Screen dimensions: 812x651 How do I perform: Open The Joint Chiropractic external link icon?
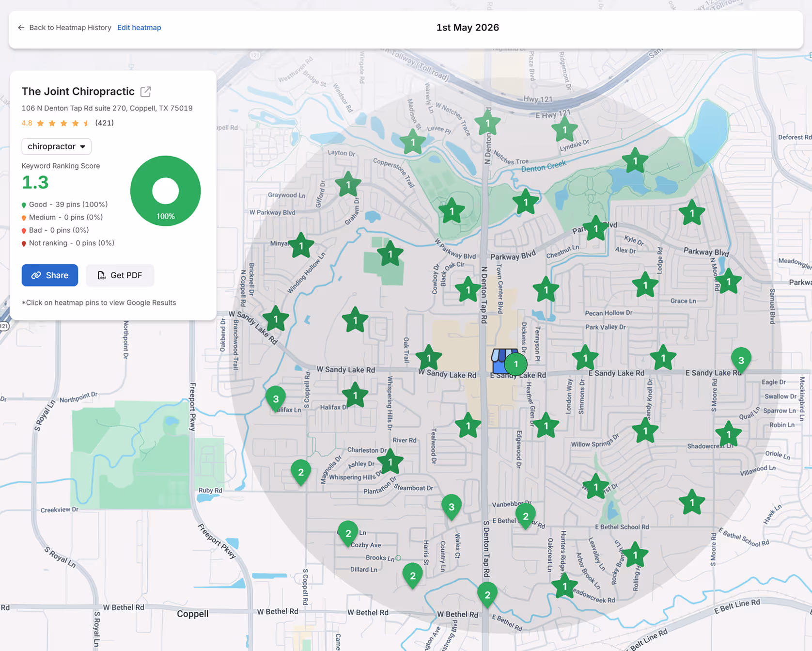click(x=146, y=91)
